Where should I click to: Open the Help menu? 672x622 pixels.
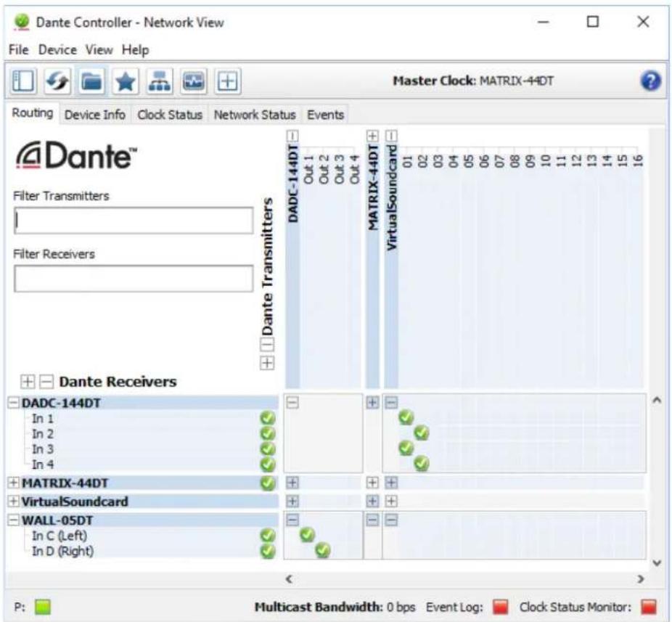click(x=136, y=50)
